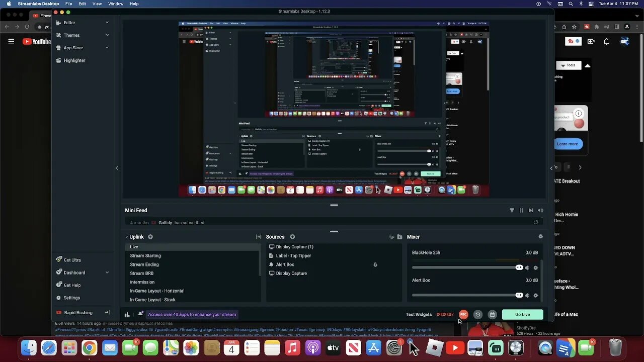Open performance stats icon in footer
The height and width of the screenshot is (362, 644).
[127, 315]
